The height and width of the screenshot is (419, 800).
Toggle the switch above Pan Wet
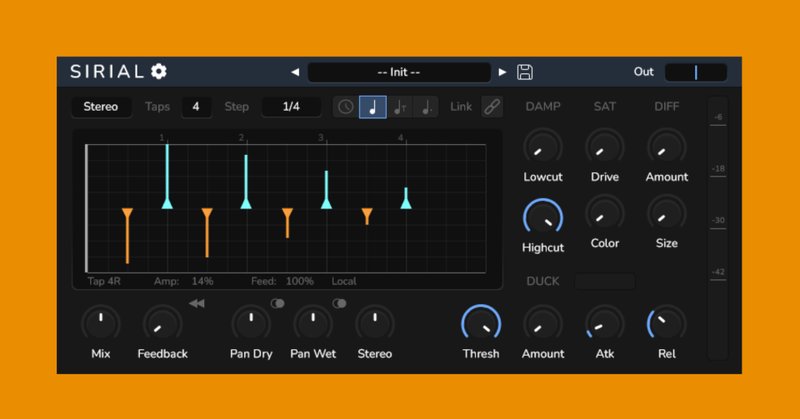point(339,304)
